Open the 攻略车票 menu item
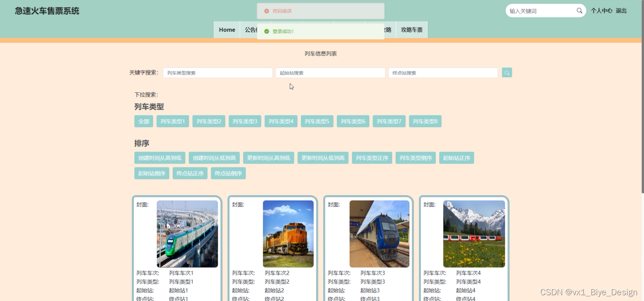 tap(412, 30)
